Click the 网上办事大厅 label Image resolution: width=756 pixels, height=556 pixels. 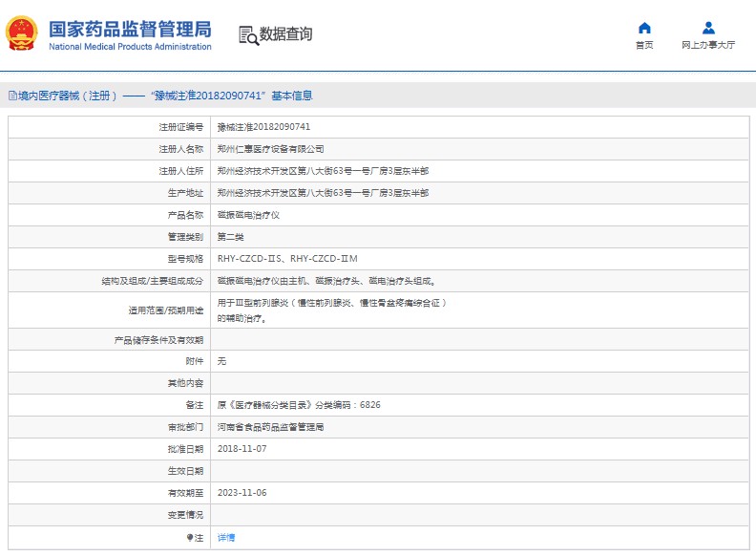point(708,45)
